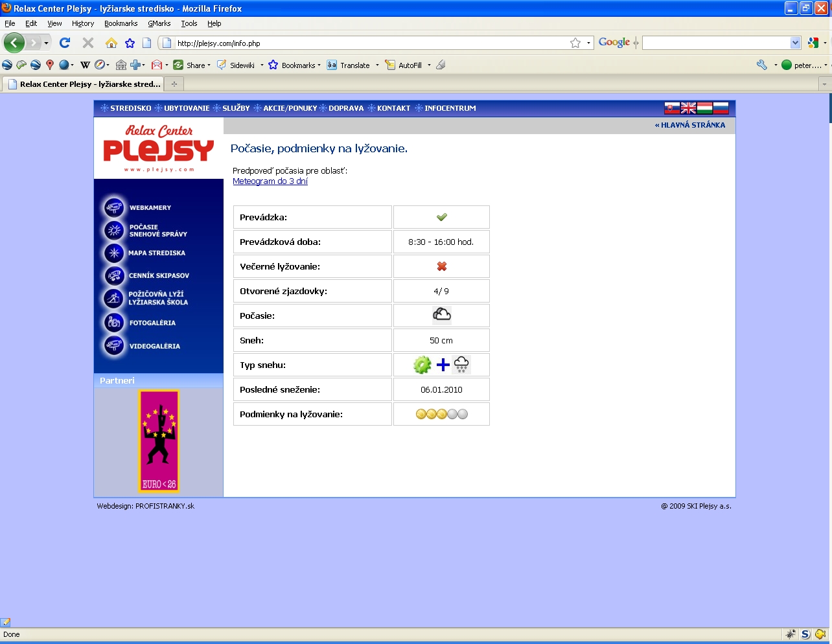Open Cenník skipasov from the sidebar
The height and width of the screenshot is (644, 832).
(x=146, y=275)
